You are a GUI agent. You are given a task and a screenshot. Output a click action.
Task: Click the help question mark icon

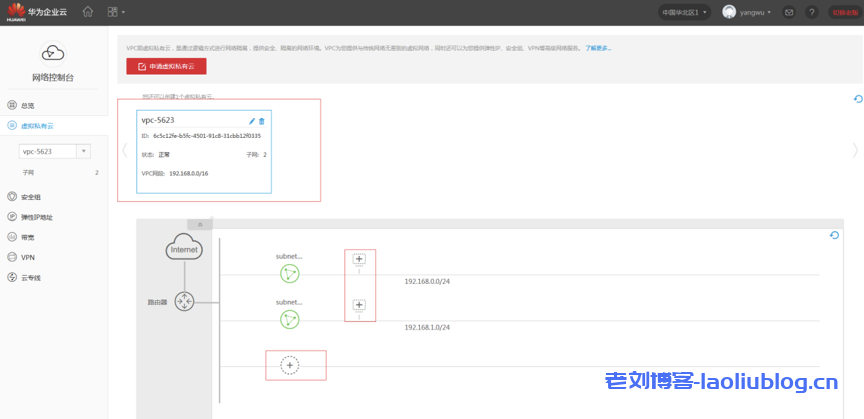(x=812, y=12)
